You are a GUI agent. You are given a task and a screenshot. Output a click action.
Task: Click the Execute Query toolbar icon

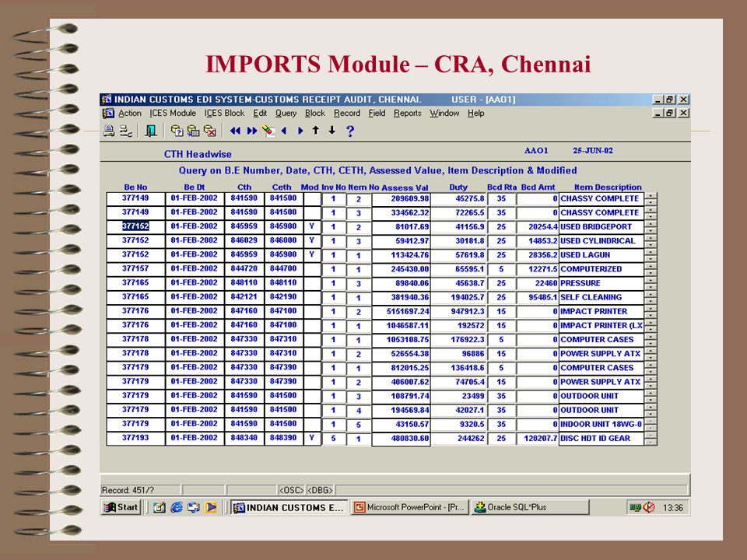coord(193,131)
